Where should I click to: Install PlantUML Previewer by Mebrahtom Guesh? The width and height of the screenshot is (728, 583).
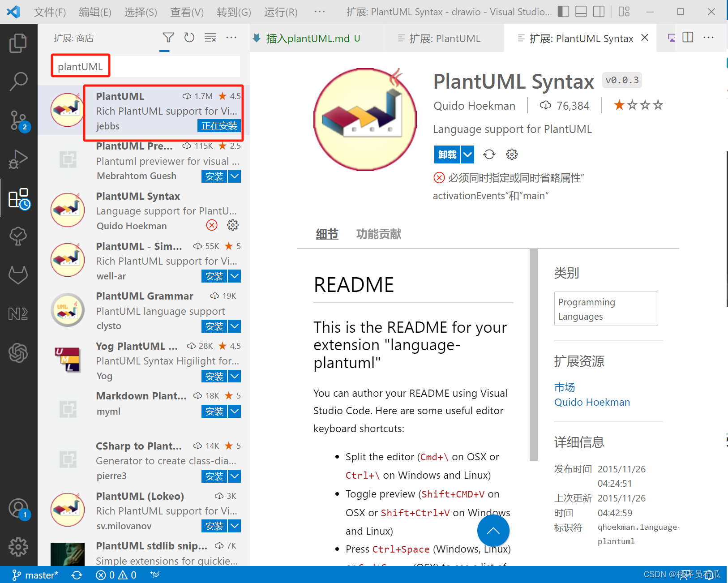pos(214,176)
